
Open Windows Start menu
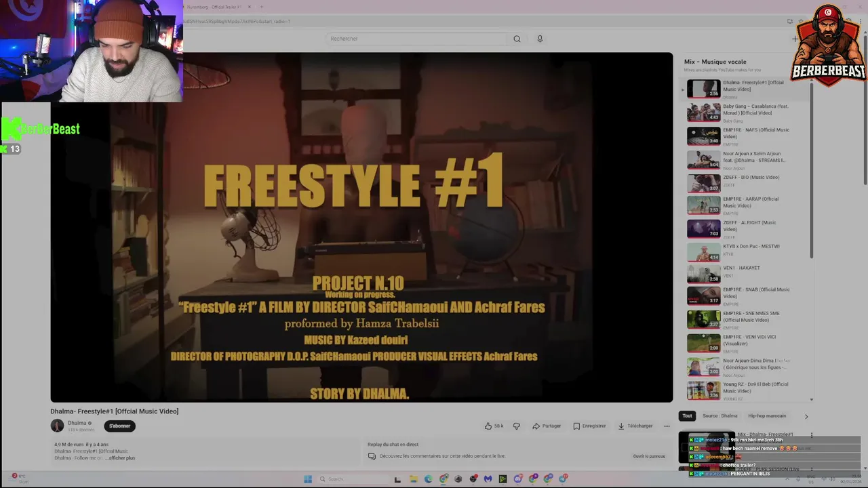pos(307,479)
